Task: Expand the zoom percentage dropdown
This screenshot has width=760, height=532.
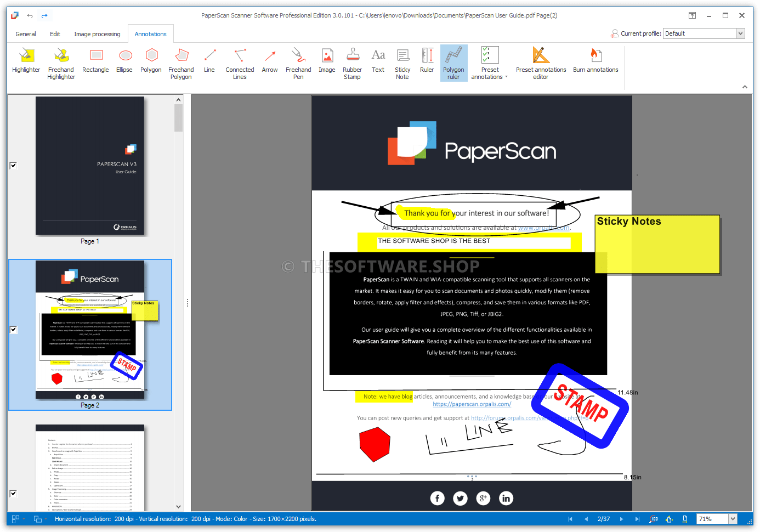Action: coord(733,519)
